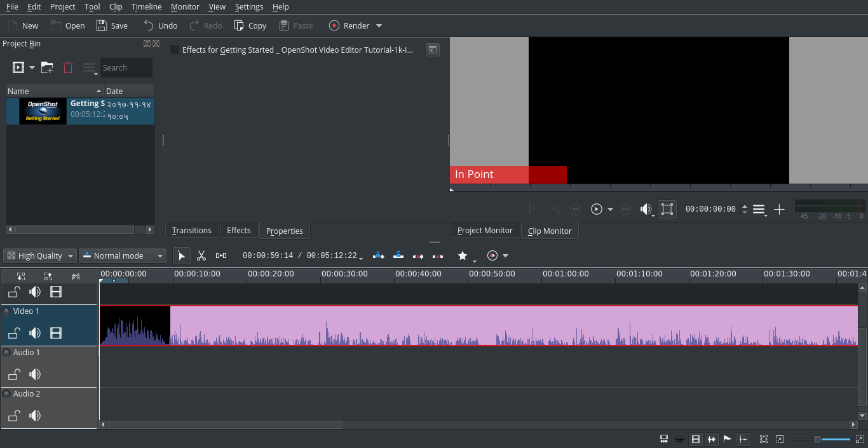Select the Getting Started clip thumbnail
Image resolution: width=868 pixels, height=448 pixels.
pos(42,111)
